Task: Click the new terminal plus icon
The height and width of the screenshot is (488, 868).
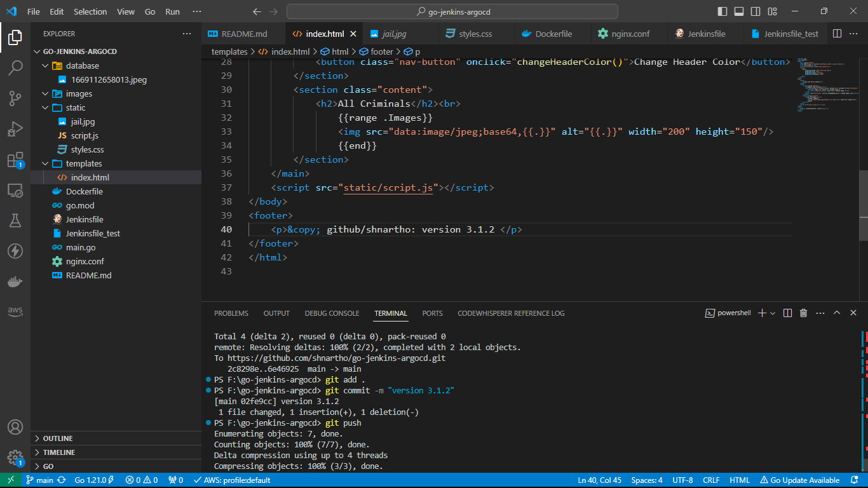Action: 763,313
